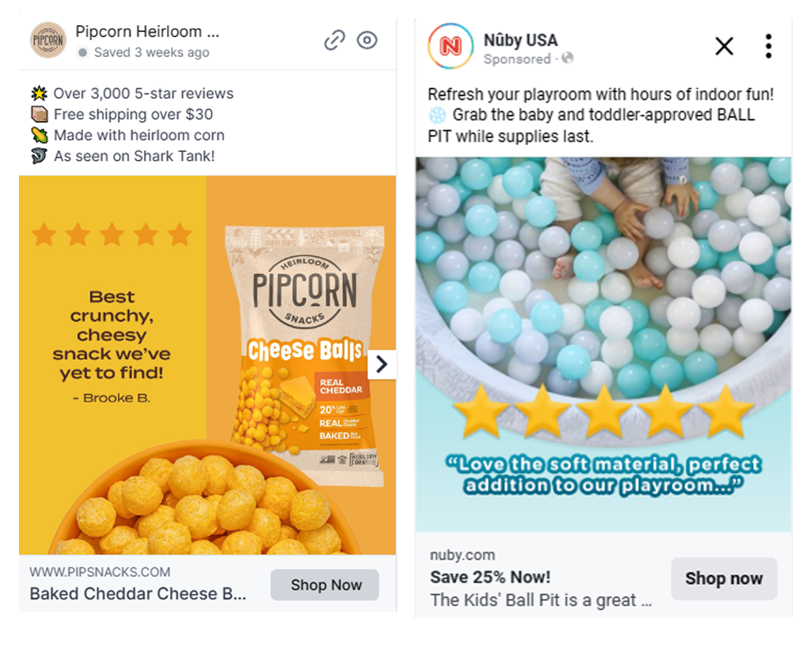This screenshot has height=649, width=812.
Task: Click the shark emoji beside Shark Tank text
Action: pyautogui.click(x=41, y=156)
